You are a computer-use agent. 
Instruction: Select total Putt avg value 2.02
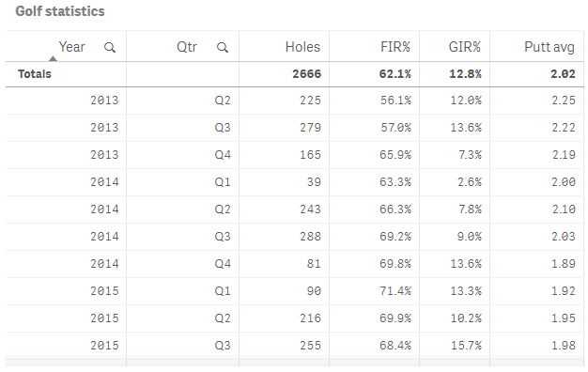click(563, 74)
